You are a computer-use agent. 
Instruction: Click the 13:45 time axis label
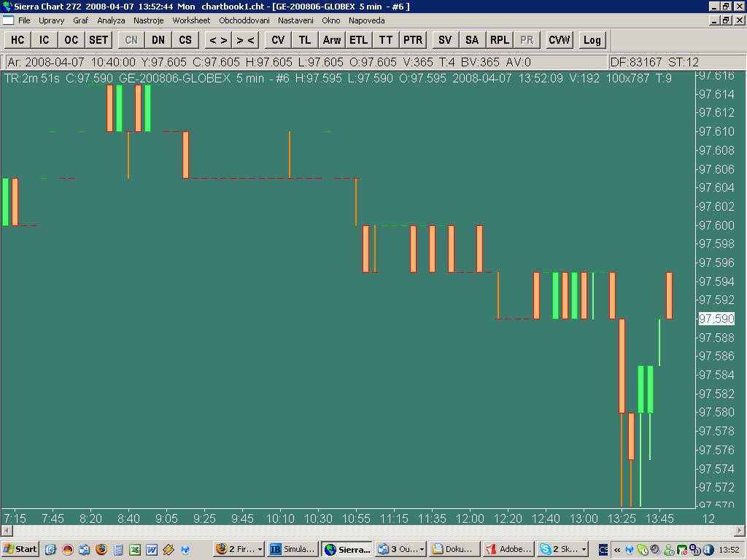pos(659,518)
